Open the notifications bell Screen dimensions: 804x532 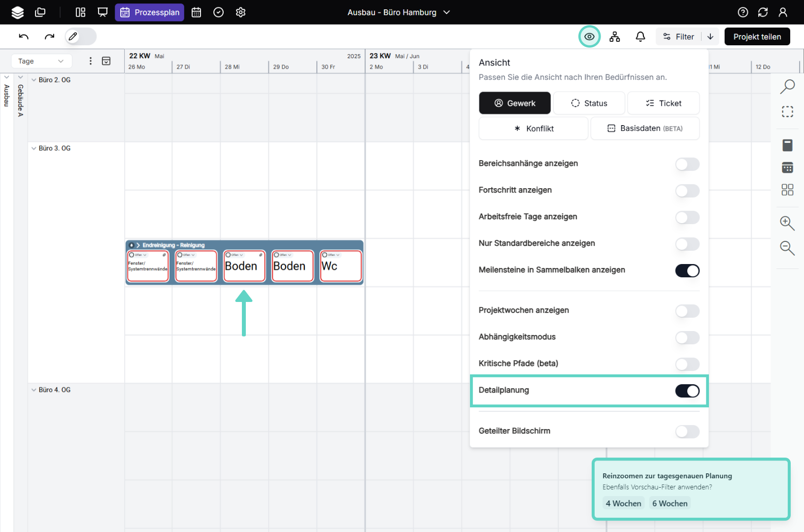(x=640, y=36)
